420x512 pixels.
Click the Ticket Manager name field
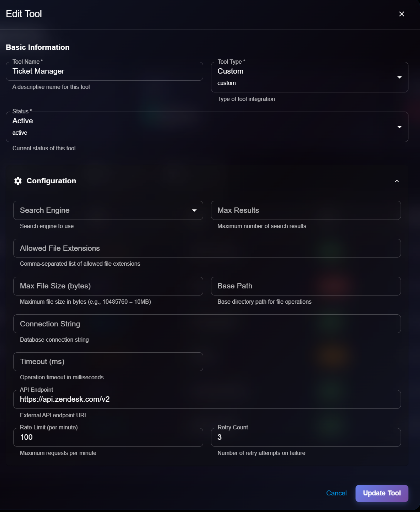coord(104,71)
